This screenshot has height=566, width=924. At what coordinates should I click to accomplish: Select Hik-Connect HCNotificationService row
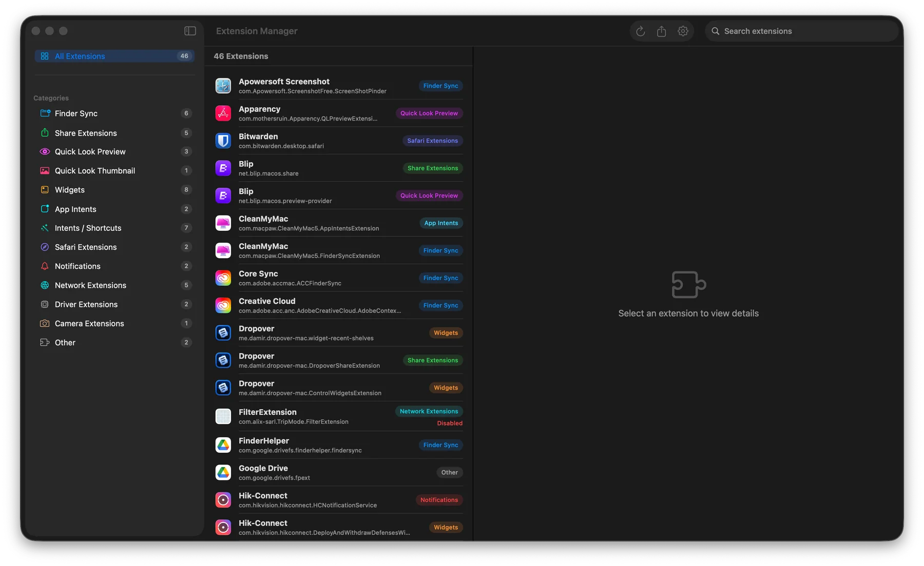[339, 500]
